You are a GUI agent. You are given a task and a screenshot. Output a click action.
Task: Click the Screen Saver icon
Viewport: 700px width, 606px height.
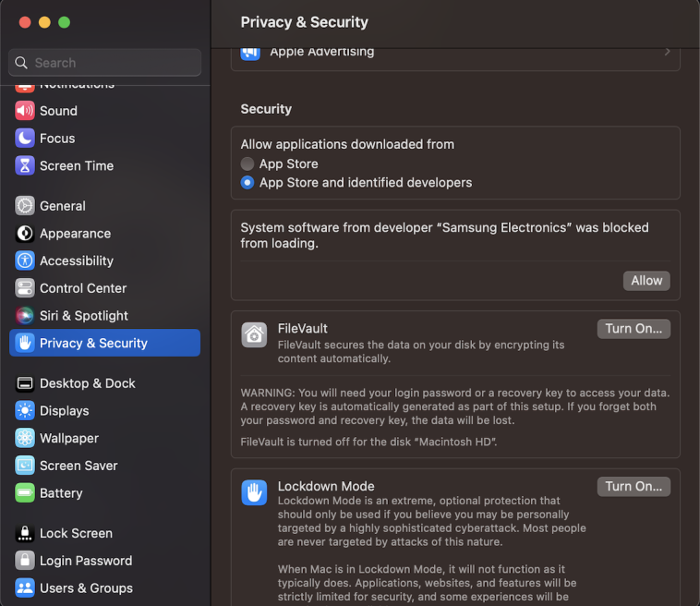[x=25, y=466]
